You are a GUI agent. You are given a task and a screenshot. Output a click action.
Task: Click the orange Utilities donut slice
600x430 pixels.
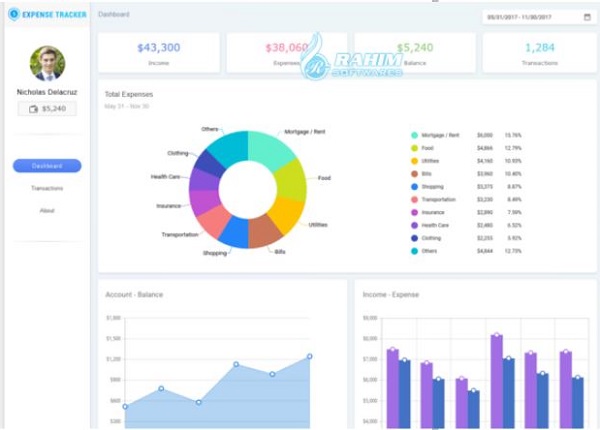tap(287, 214)
